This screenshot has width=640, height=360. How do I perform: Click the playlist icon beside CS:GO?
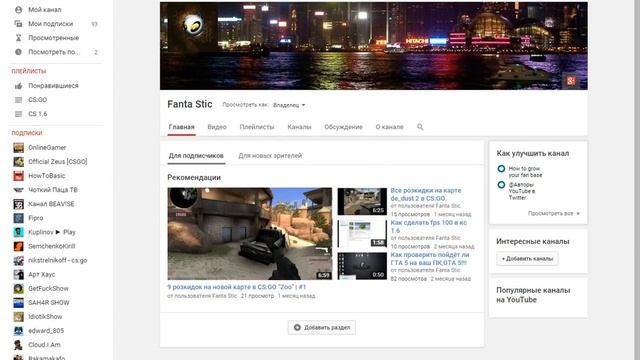18,100
